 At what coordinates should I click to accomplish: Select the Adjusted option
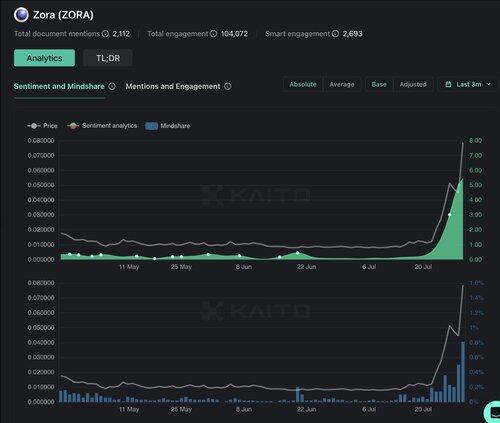point(413,84)
